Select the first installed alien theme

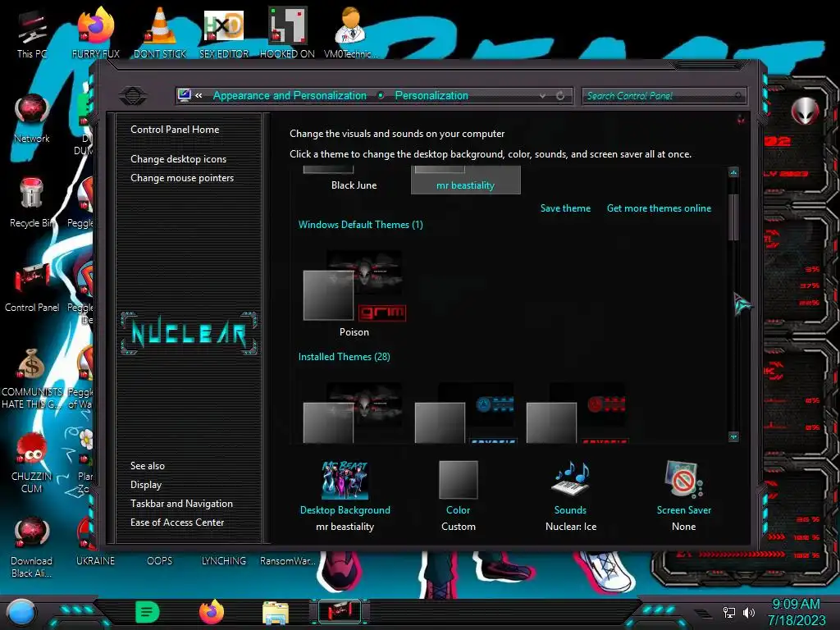(x=354, y=413)
